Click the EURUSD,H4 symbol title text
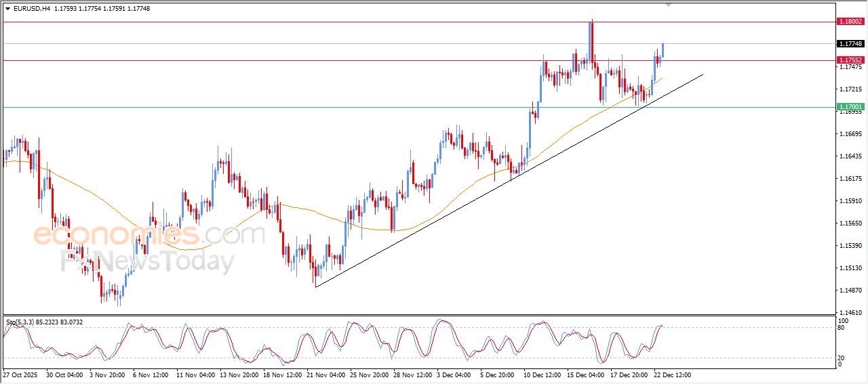This screenshot has height=384, width=868. coord(32,9)
